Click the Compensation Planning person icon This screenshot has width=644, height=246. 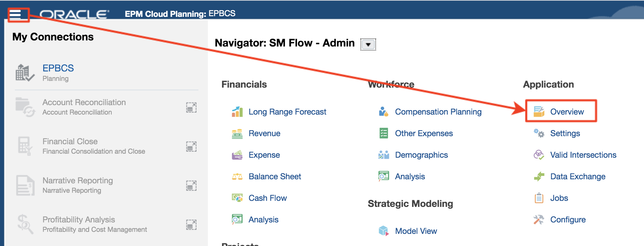(x=383, y=112)
